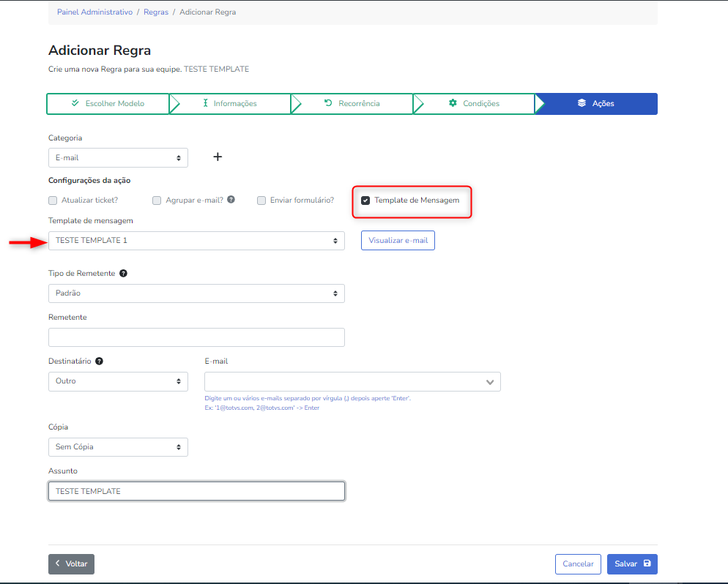Go to the Informações step tab

pyautogui.click(x=230, y=104)
